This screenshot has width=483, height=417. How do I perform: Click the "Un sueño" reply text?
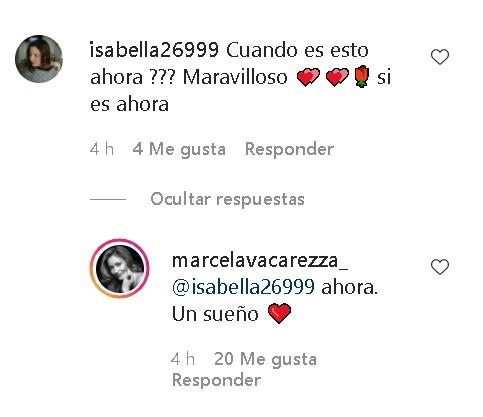(x=215, y=314)
